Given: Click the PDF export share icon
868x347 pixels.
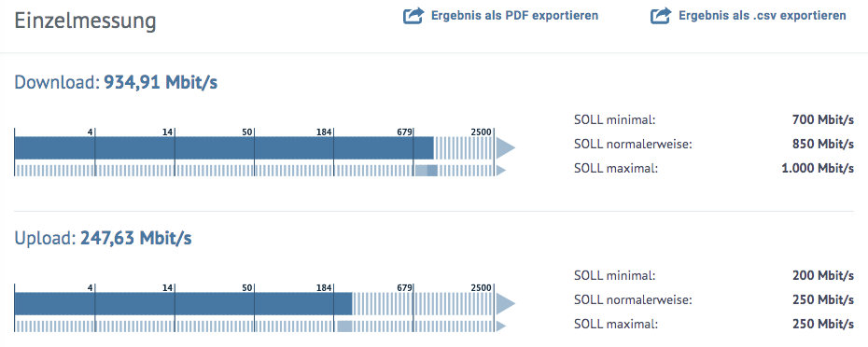Looking at the screenshot, I should tap(413, 16).
